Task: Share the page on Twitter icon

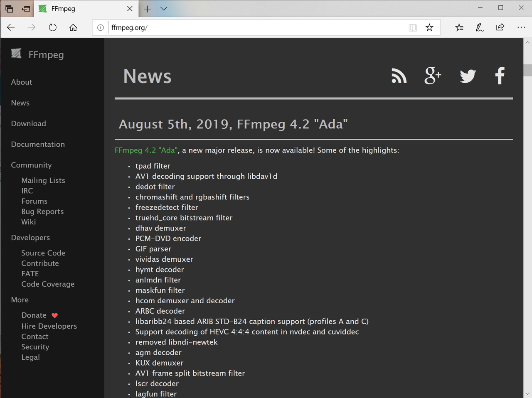Action: [467, 76]
